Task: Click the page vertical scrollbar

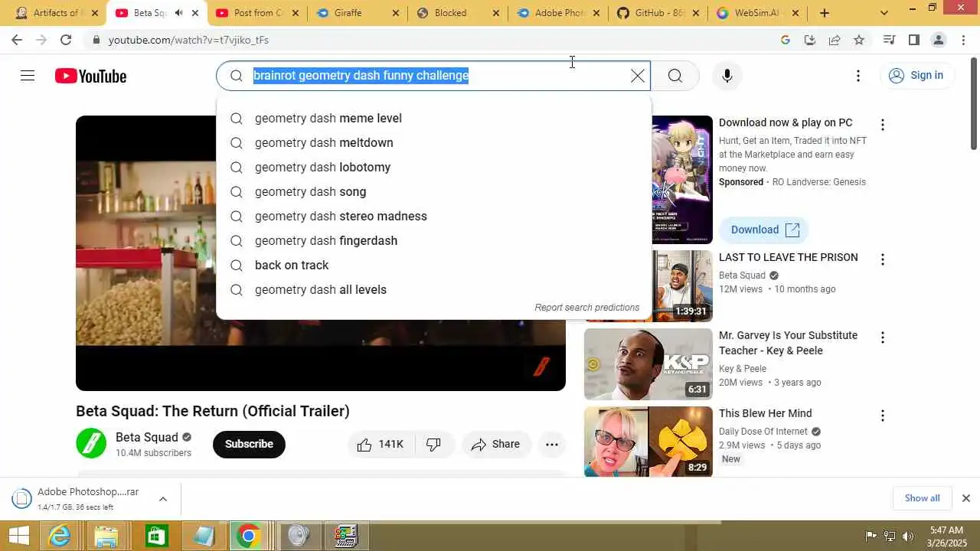Action: pyautogui.click(x=974, y=103)
